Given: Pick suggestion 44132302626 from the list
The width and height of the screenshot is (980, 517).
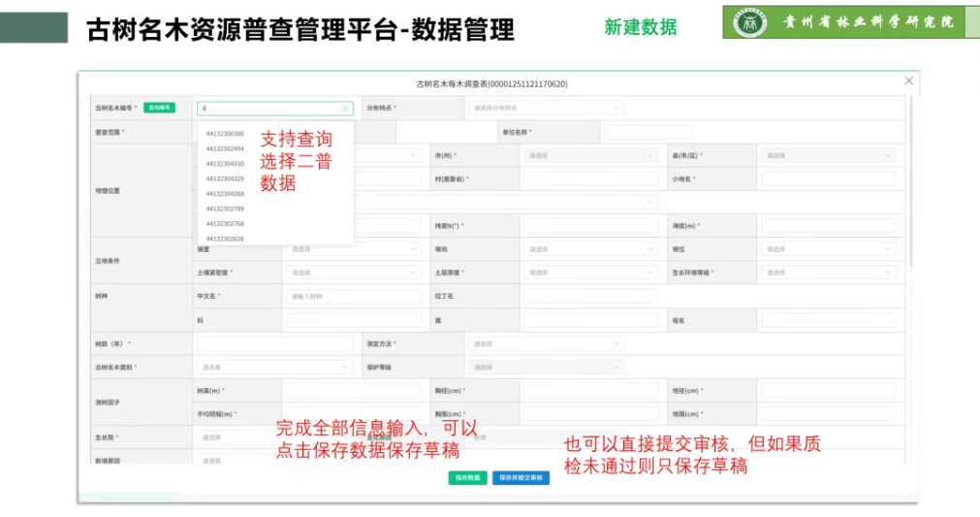Looking at the screenshot, I should click(x=225, y=239).
